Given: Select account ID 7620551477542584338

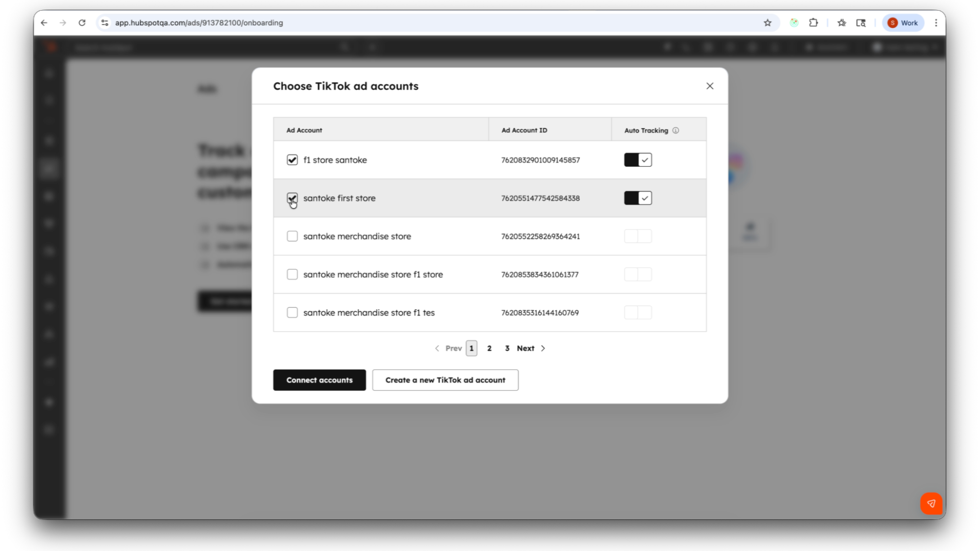Looking at the screenshot, I should (x=540, y=199).
